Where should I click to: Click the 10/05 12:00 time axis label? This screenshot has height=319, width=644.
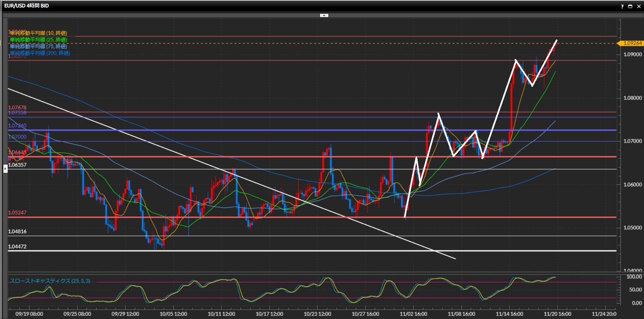pyautogui.click(x=173, y=314)
